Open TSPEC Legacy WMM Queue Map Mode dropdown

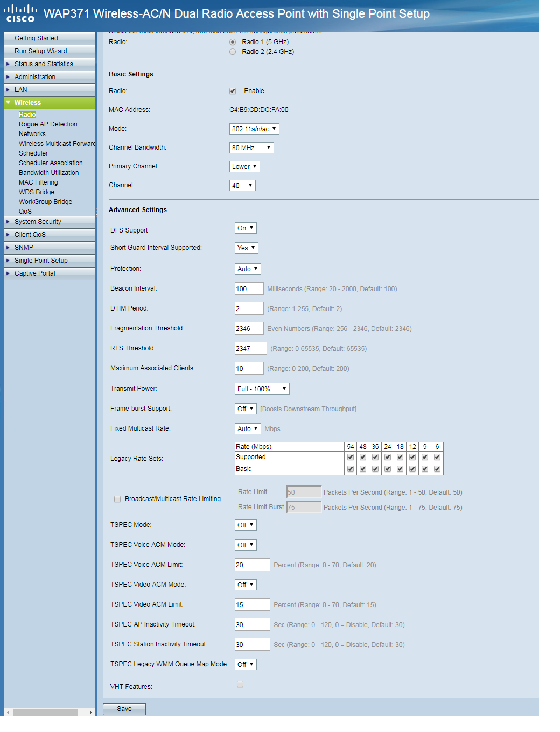(246, 664)
